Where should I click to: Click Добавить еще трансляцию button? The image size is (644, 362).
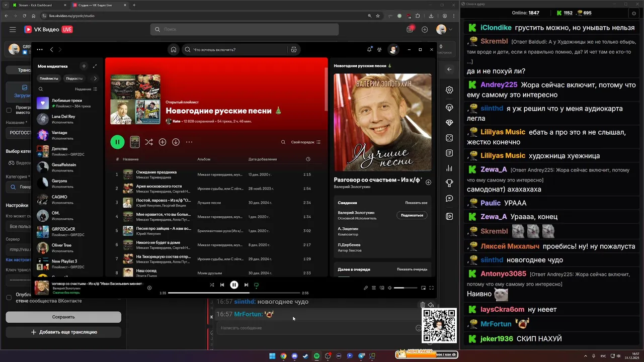pos(63,332)
